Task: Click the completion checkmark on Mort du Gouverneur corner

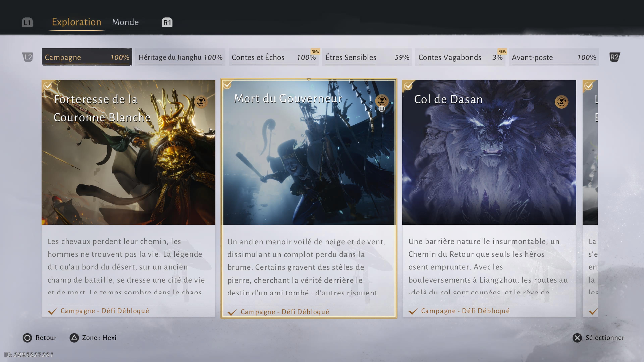Action: [x=227, y=85]
